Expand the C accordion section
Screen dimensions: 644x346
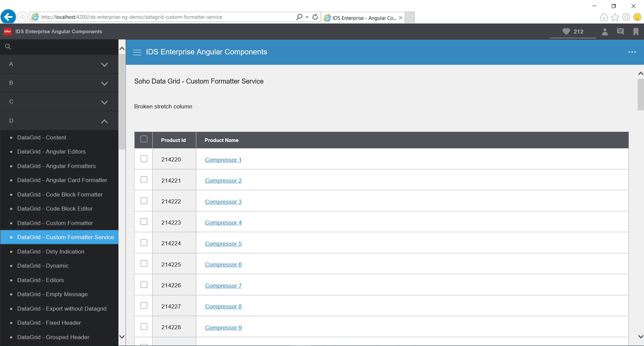[x=59, y=102]
